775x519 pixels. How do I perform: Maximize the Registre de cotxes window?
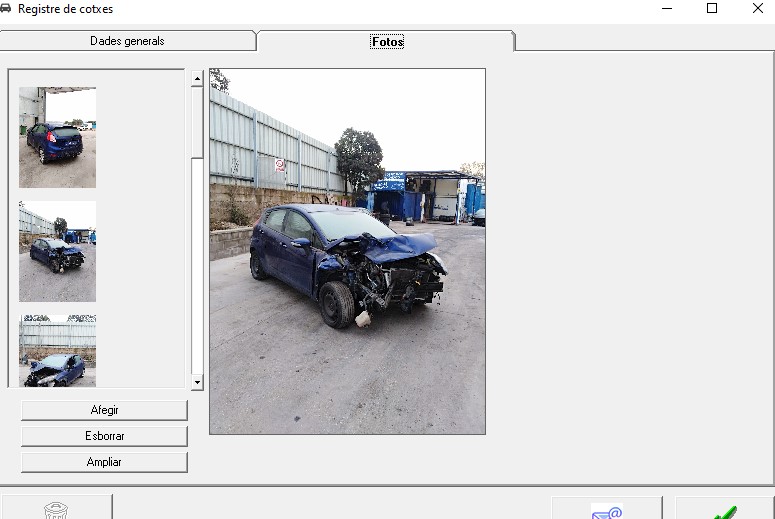coord(712,9)
